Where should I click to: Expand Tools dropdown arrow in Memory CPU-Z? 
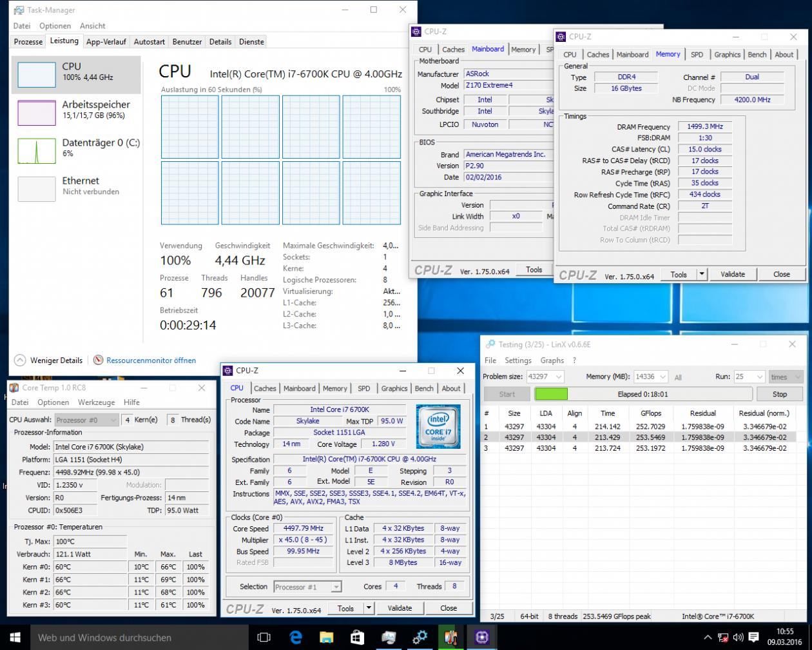coord(702,274)
